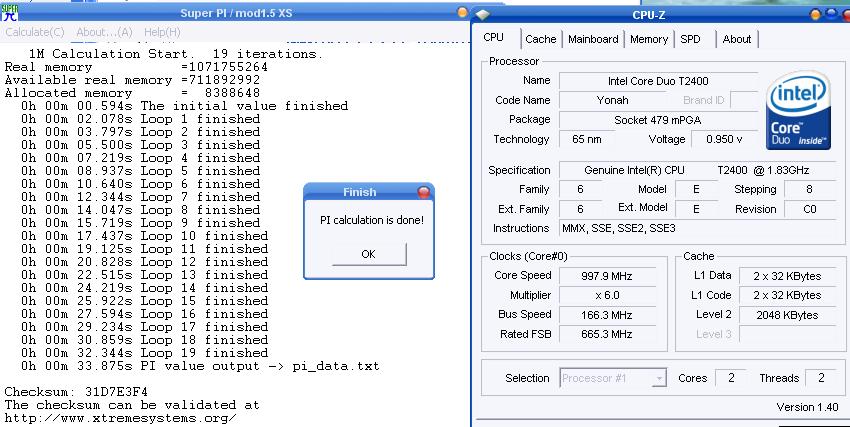This screenshot has height=427, width=850.
Task: Open the About...(A) menu in Super PI
Action: tap(104, 32)
